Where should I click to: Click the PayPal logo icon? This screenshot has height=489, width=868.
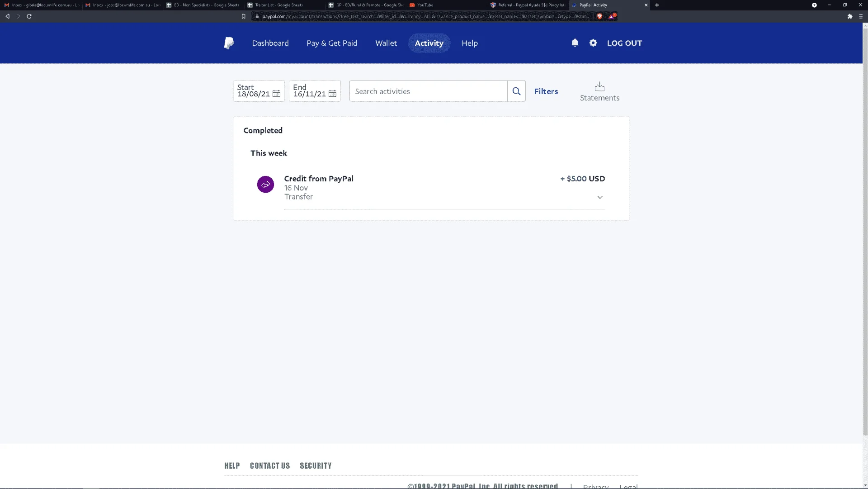click(229, 43)
